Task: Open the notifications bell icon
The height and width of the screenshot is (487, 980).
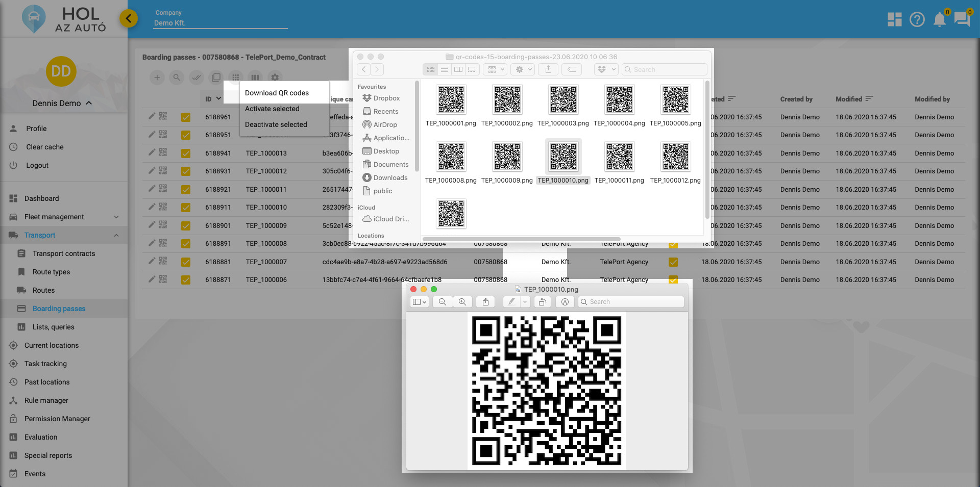Action: (939, 20)
